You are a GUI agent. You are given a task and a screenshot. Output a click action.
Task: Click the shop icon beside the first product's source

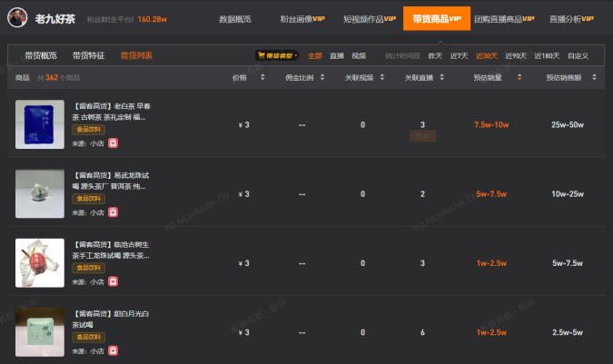coord(113,143)
